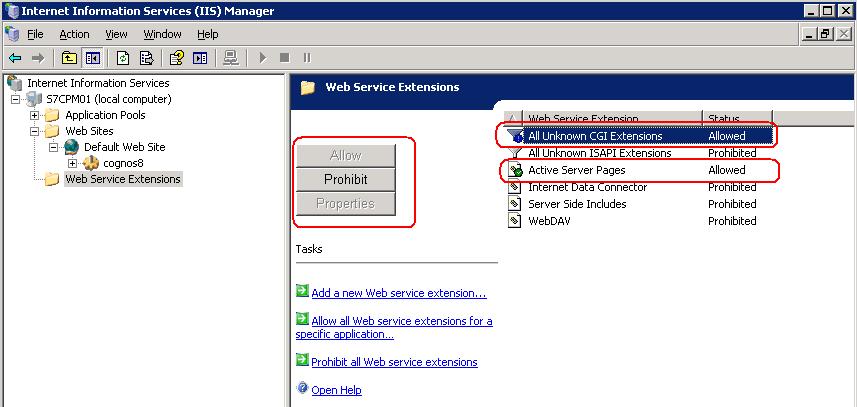The width and height of the screenshot is (857, 407).
Task: Click the Refresh toolbar icon
Action: click(x=124, y=57)
